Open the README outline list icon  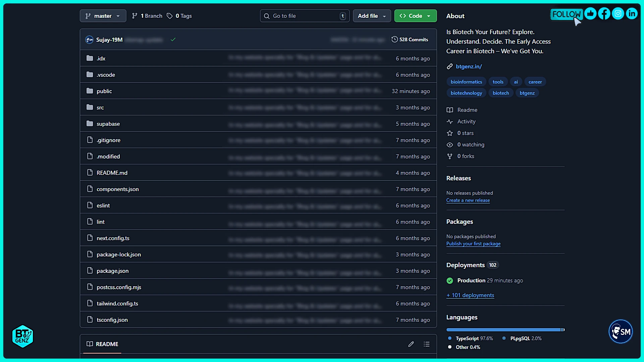[x=426, y=344]
